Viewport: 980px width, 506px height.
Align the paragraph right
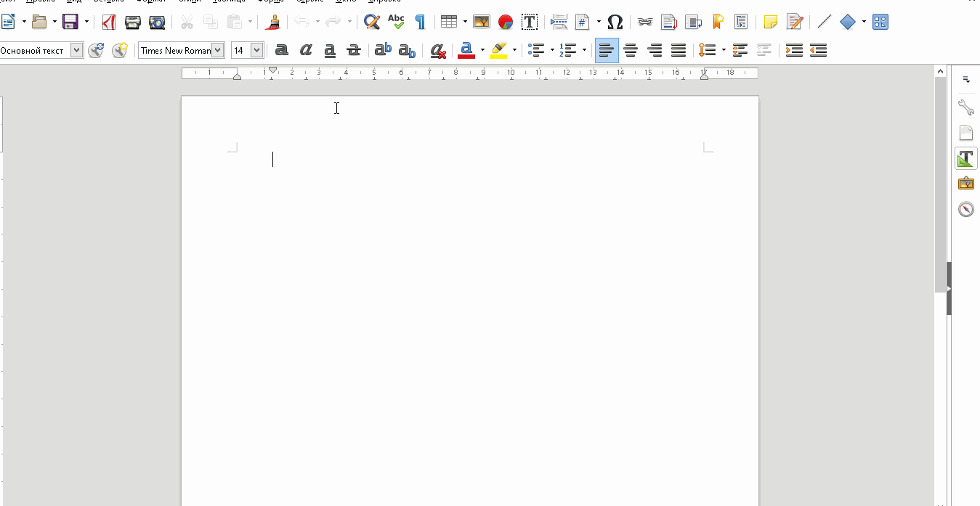[x=655, y=50]
